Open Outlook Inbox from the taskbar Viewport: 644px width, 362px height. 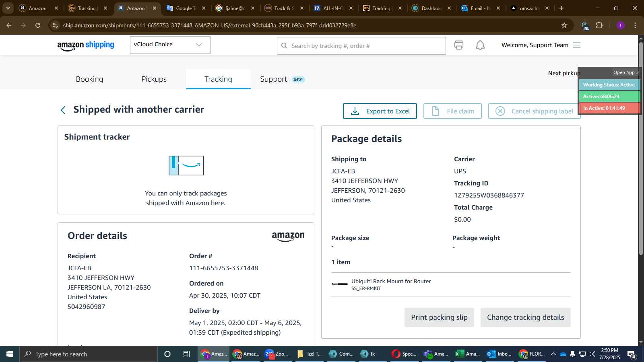point(499,354)
